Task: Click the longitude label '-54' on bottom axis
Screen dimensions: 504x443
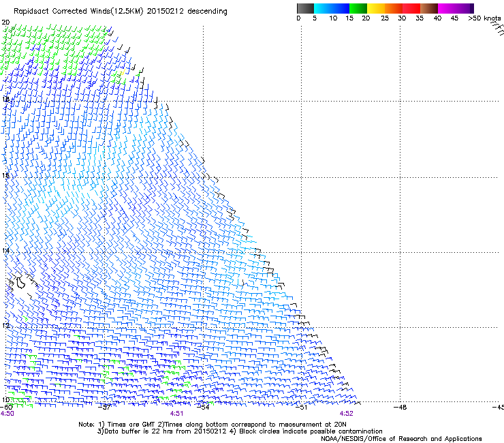Action: pyautogui.click(x=204, y=408)
